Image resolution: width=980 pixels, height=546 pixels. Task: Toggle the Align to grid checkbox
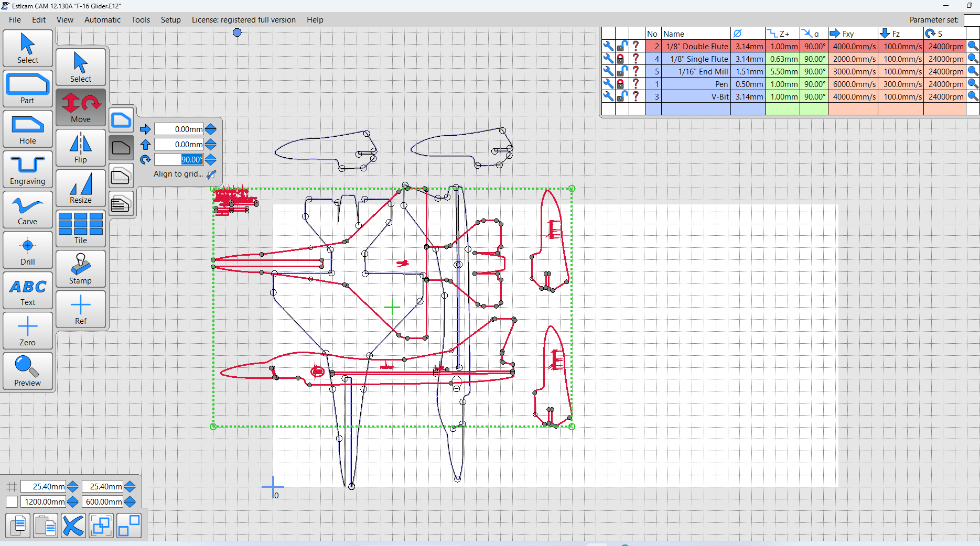(211, 174)
